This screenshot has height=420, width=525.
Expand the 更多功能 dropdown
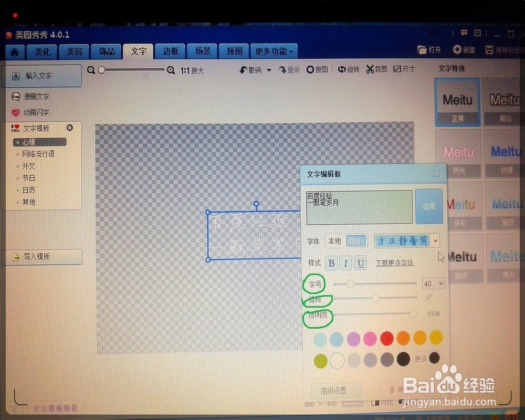click(274, 51)
